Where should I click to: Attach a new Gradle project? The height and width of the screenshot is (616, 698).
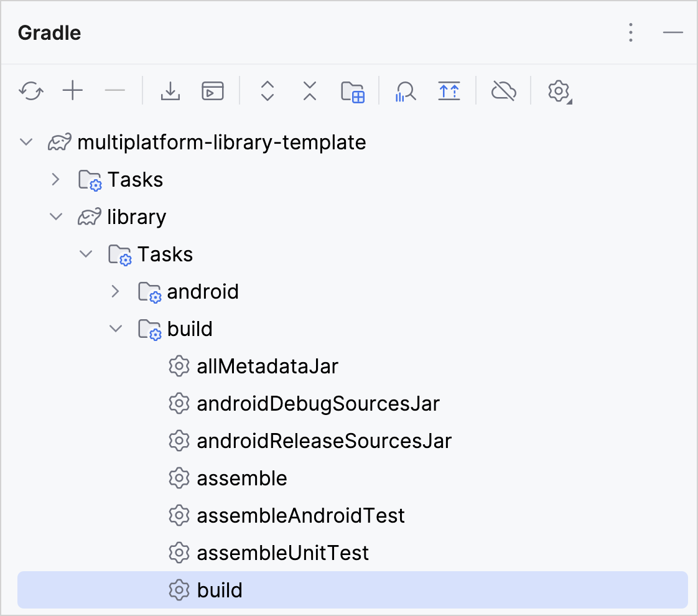tap(73, 91)
